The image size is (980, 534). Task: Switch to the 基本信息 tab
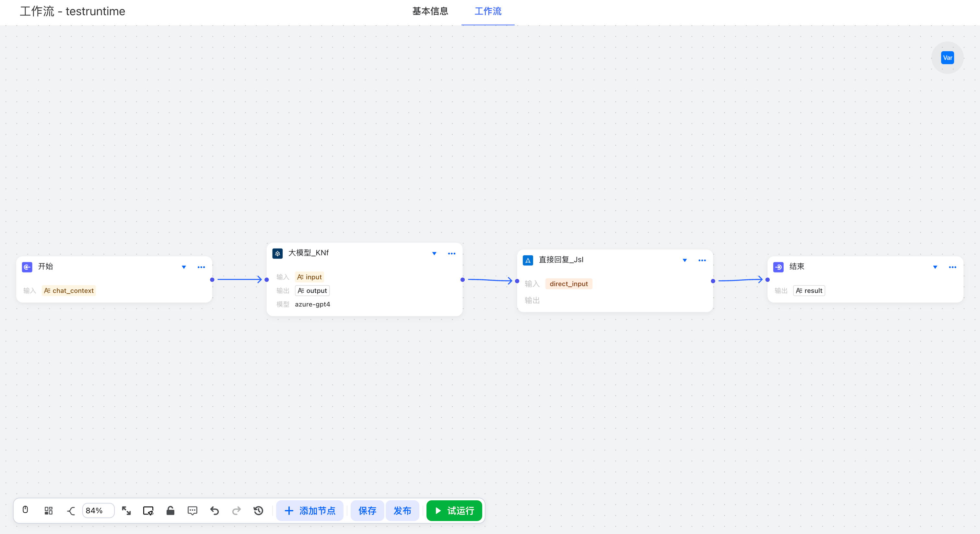[x=430, y=11]
